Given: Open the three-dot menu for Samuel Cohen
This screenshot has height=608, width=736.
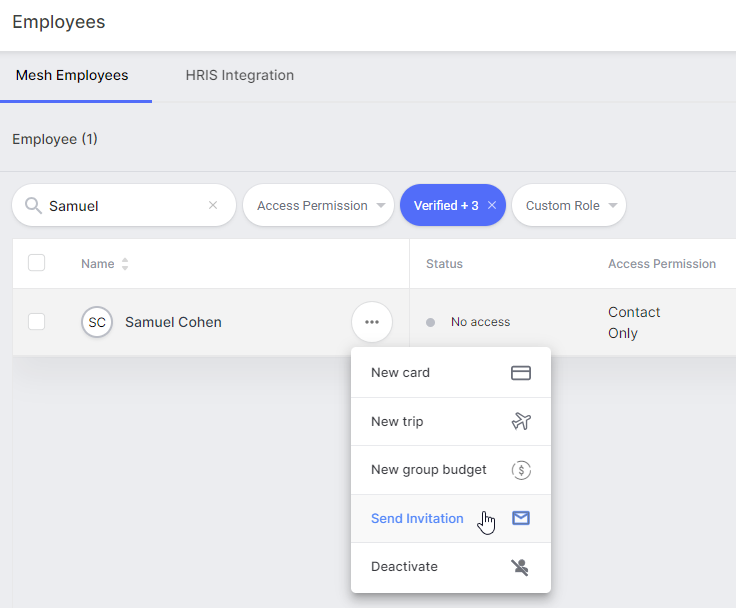Looking at the screenshot, I should coord(372,322).
